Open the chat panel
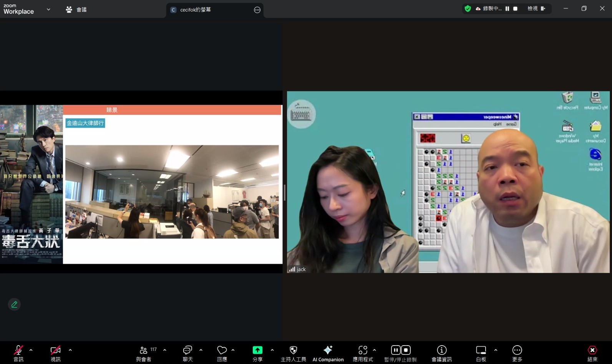Image resolution: width=612 pixels, height=364 pixels. pos(187,352)
